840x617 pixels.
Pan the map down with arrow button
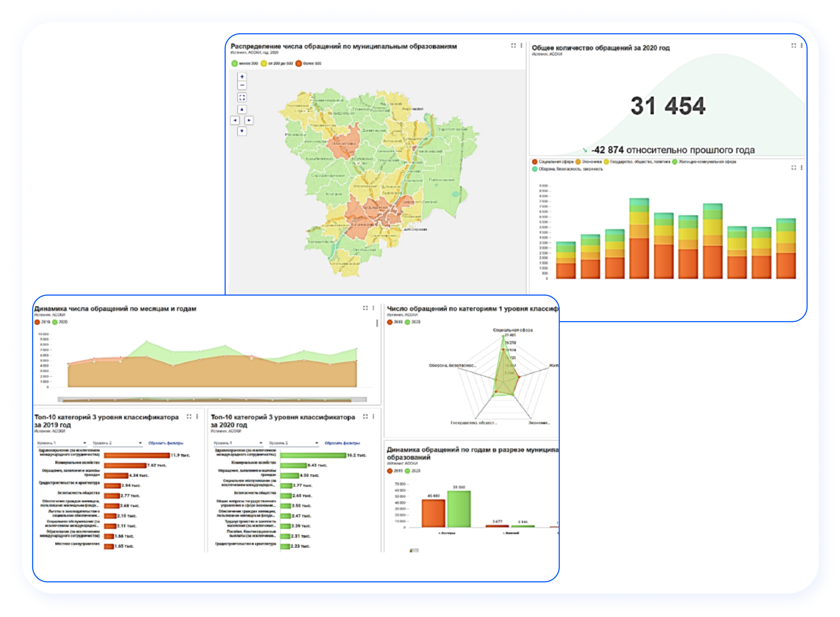point(242,131)
